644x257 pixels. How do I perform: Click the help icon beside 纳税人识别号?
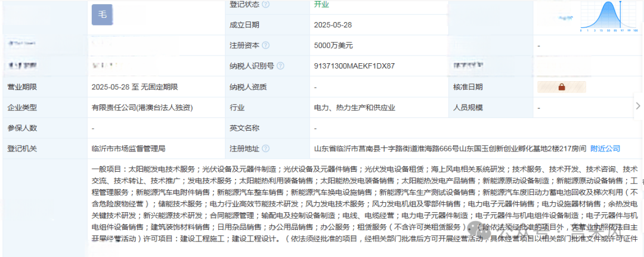(x=280, y=66)
